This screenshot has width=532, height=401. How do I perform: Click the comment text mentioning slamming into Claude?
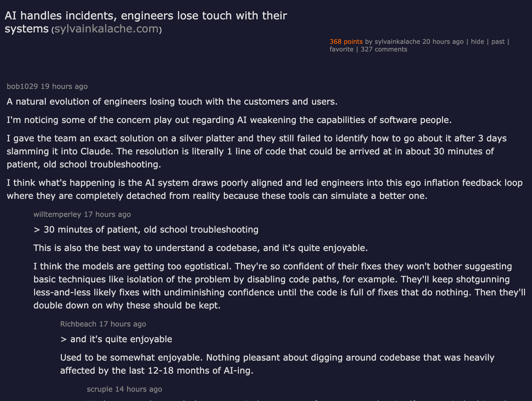[x=257, y=151]
